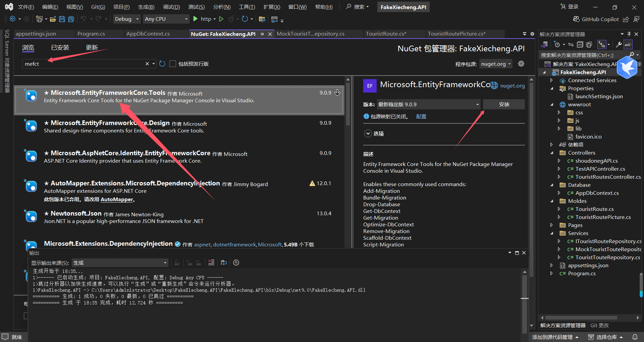
Task: Click the Navigate Backward toolbar icon
Action: pos(13,19)
